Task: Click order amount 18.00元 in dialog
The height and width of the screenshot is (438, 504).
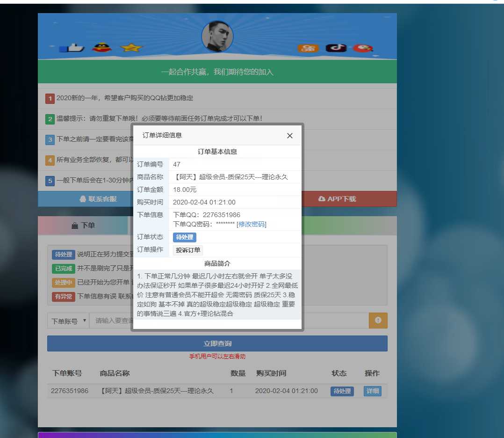Action: 185,190
